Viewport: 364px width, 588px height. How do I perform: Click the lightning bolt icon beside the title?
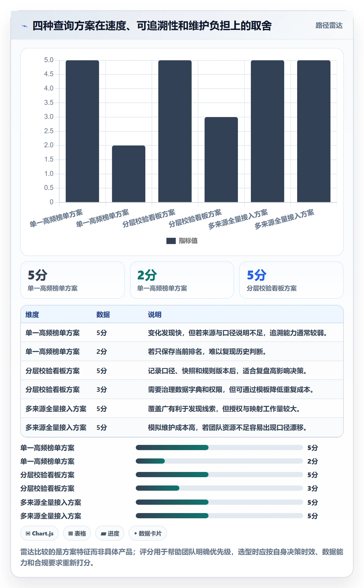tap(24, 26)
